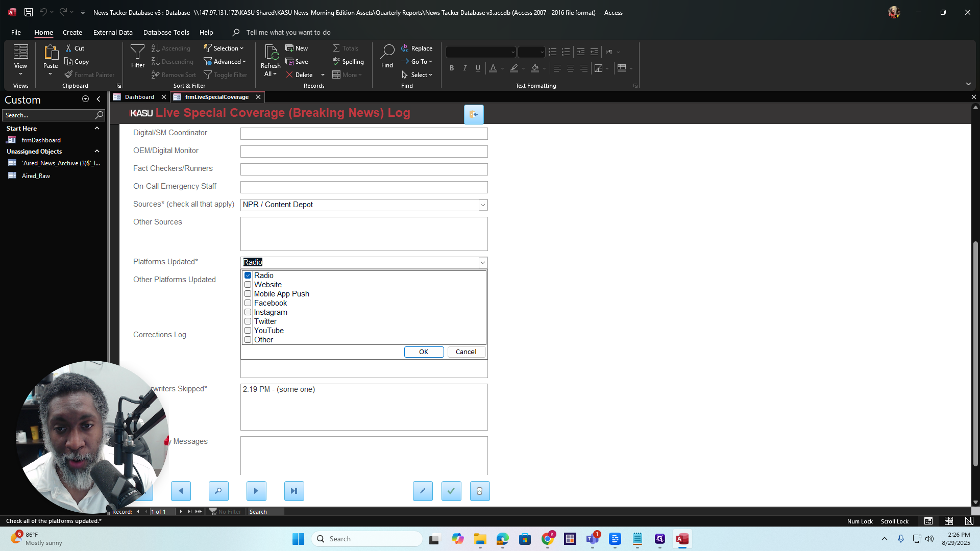Check the Facebook checkbox
The height and width of the screenshot is (551, 980).
248,303
